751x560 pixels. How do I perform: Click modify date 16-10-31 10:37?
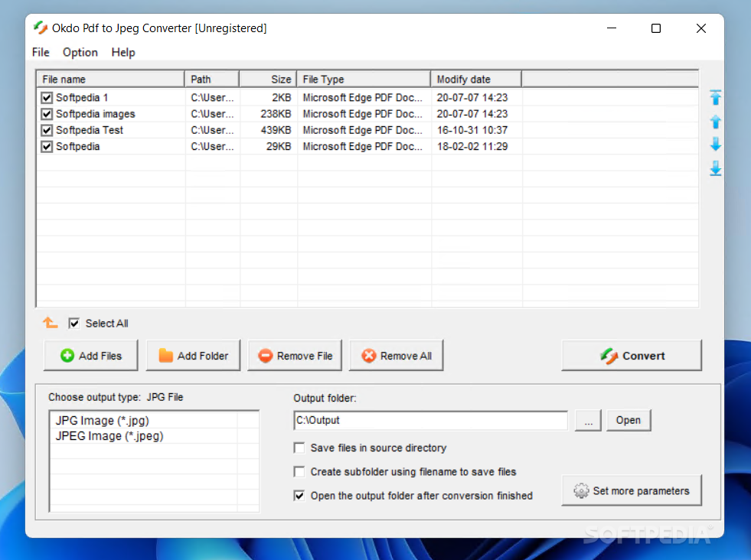[x=472, y=130]
